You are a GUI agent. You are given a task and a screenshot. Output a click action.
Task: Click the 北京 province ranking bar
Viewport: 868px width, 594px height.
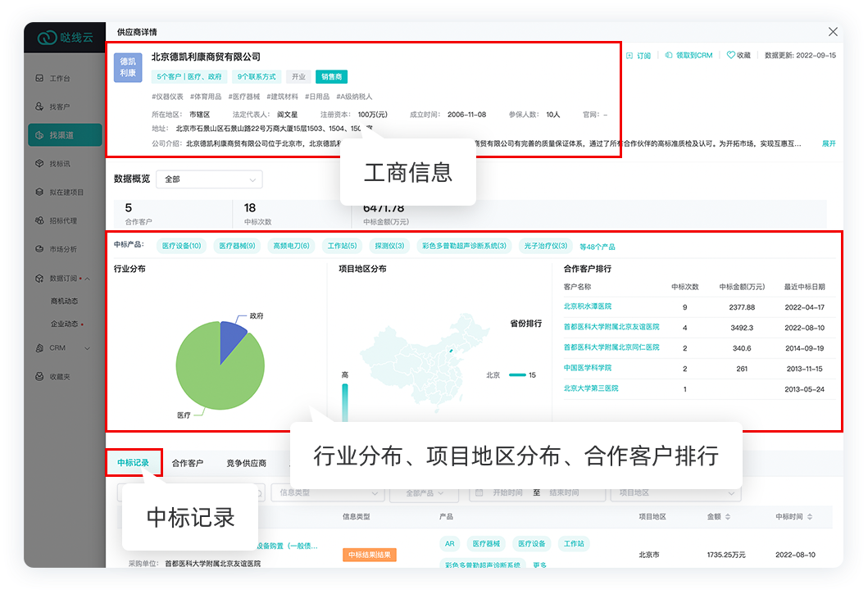pos(517,374)
